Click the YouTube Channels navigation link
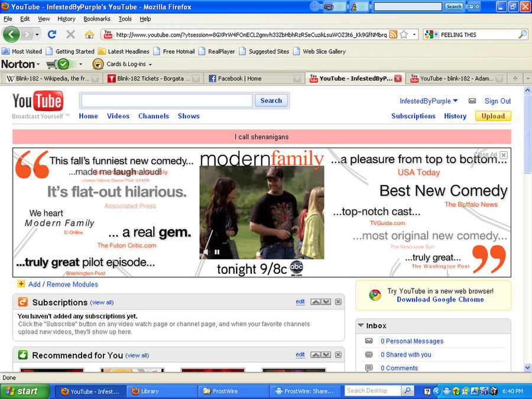Image resolution: width=532 pixels, height=399 pixels. [x=153, y=116]
